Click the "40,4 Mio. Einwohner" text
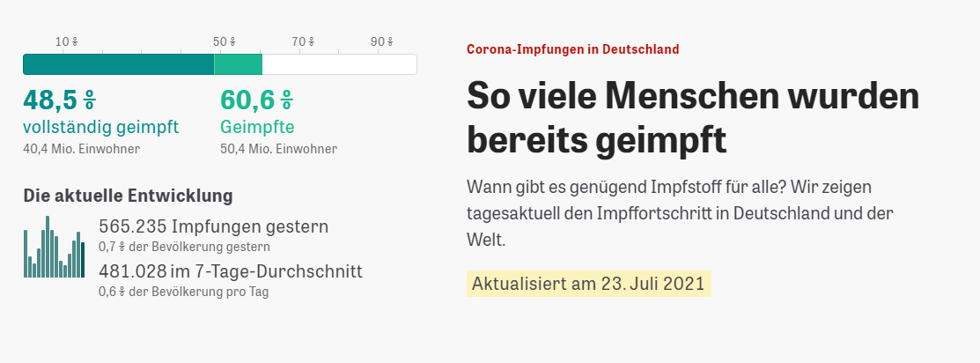Screen dimensions: 980x363 [x=81, y=148]
